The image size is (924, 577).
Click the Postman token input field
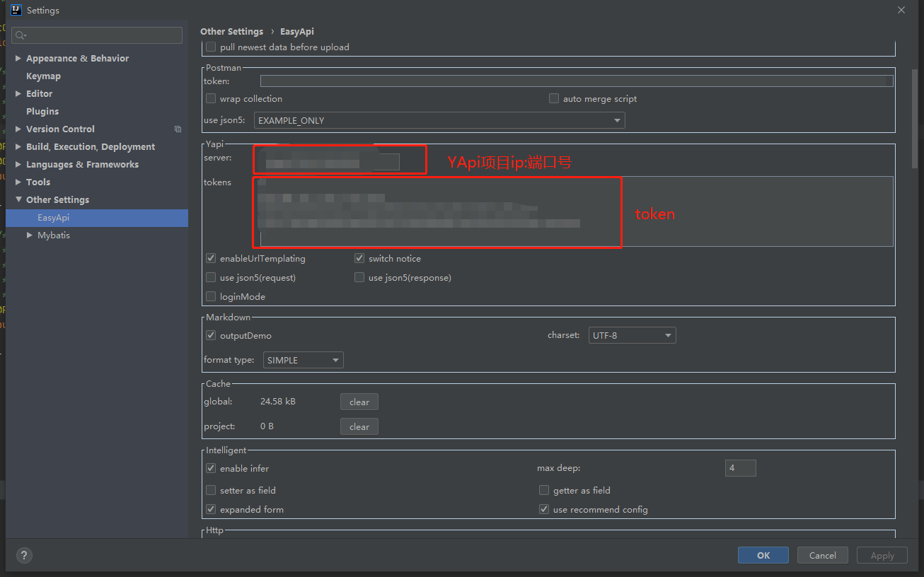(577, 81)
